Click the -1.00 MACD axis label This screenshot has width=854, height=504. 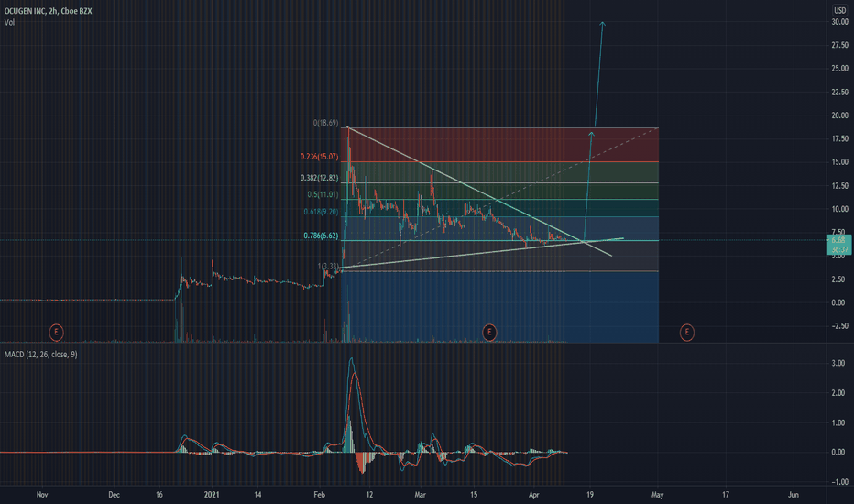pyautogui.click(x=839, y=482)
